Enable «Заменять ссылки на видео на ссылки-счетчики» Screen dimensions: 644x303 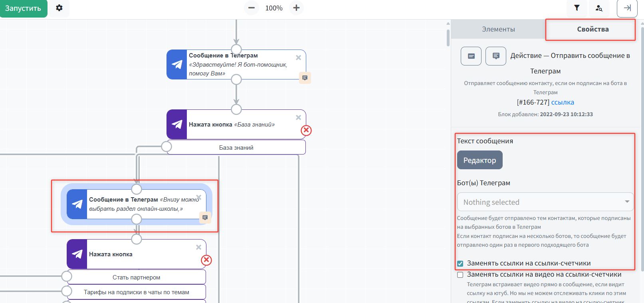coord(460,275)
